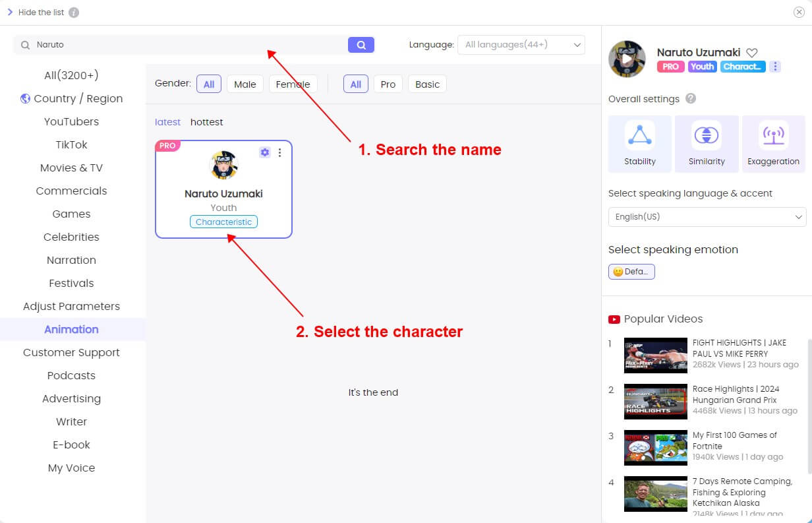Image resolution: width=812 pixels, height=523 pixels.
Task: Click the Characteristic tag on Naruto card
Action: [x=223, y=222]
